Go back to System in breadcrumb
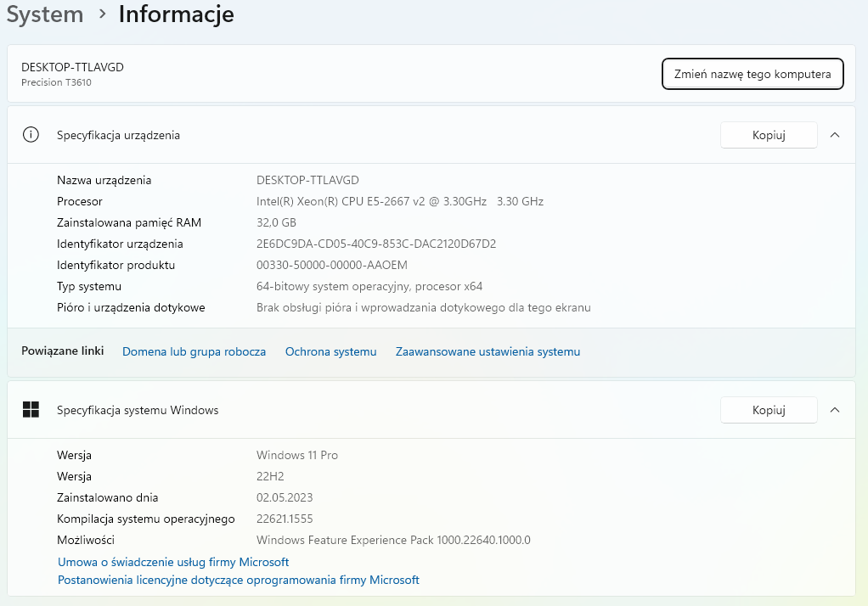Screen dimensions: 868x606 [x=45, y=14]
